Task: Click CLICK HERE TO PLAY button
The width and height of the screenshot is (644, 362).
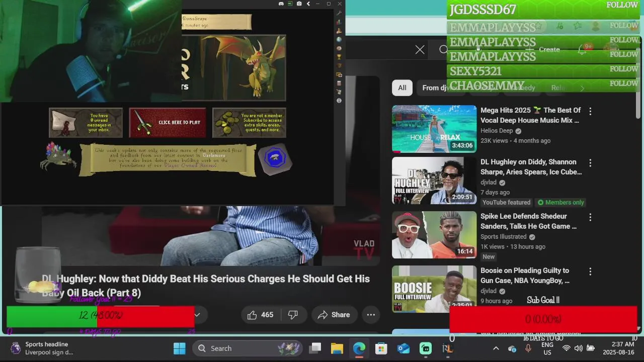Action: [x=168, y=123]
